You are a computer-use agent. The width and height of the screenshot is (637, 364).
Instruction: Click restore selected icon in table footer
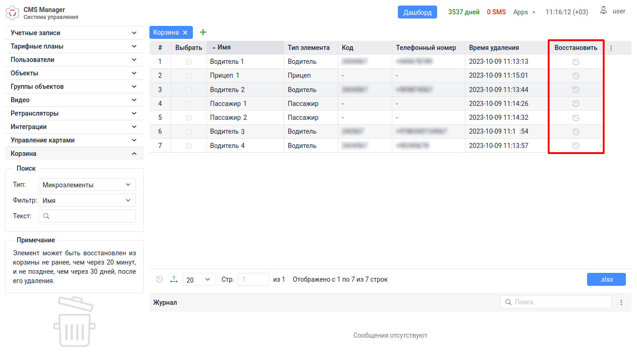click(160, 279)
